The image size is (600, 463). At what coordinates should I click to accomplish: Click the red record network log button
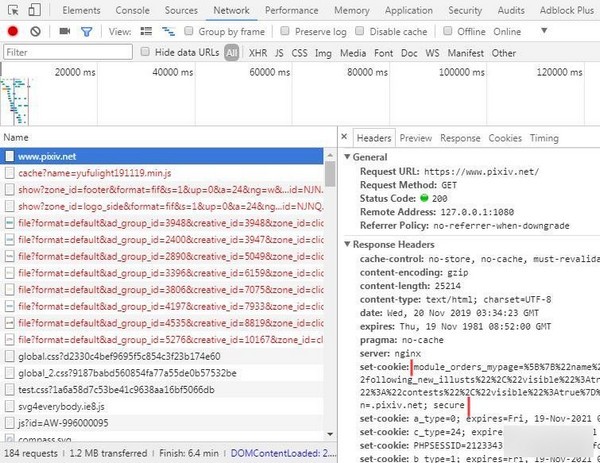click(13, 31)
